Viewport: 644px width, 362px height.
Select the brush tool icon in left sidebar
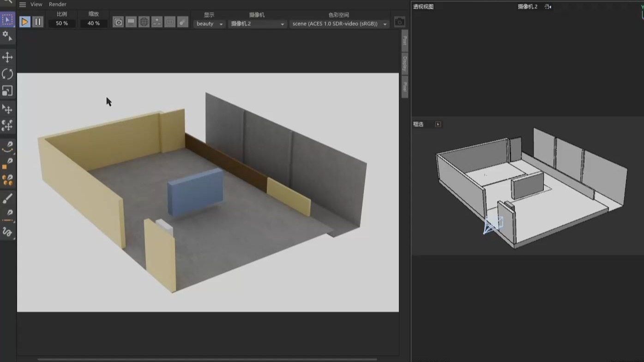point(7,199)
